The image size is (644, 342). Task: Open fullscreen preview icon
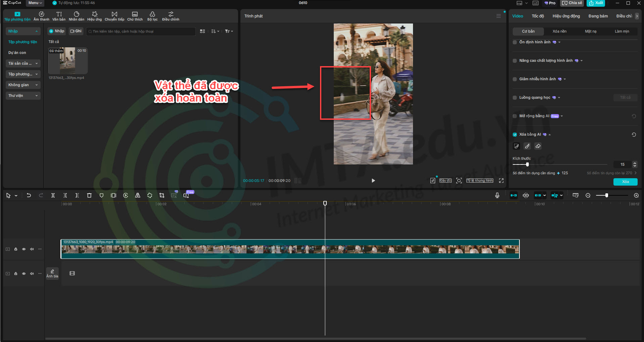click(501, 181)
